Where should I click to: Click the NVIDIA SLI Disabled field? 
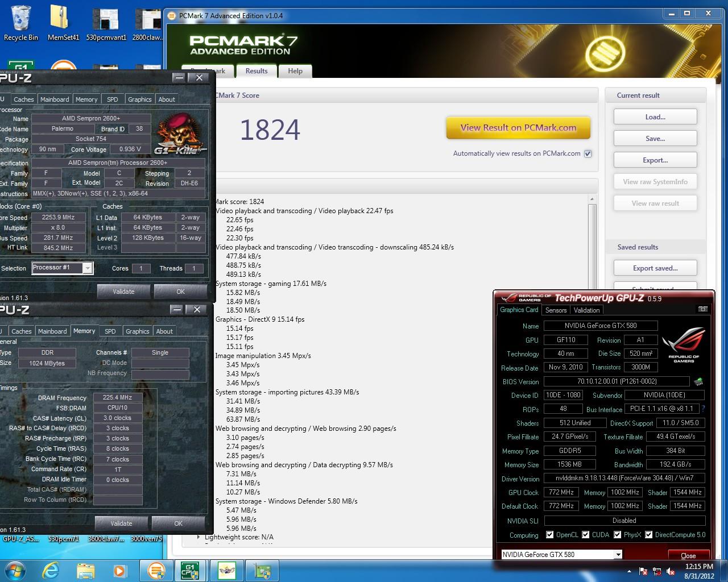pyautogui.click(x=624, y=520)
